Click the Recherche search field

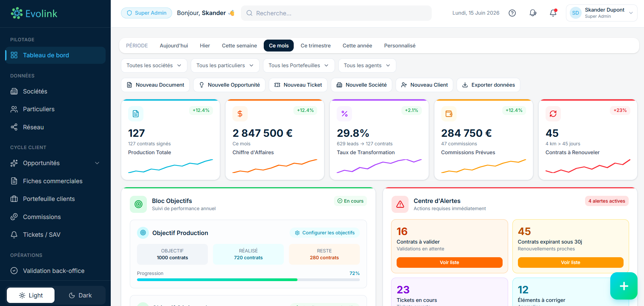pyautogui.click(x=336, y=13)
